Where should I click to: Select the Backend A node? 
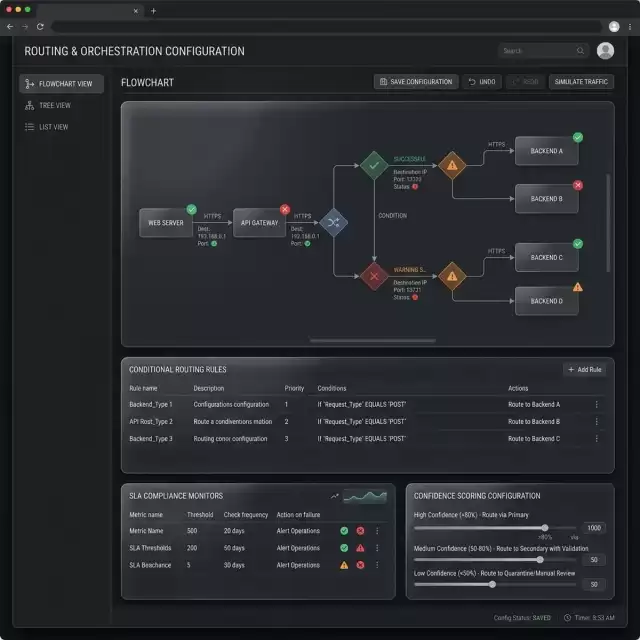coord(547,151)
